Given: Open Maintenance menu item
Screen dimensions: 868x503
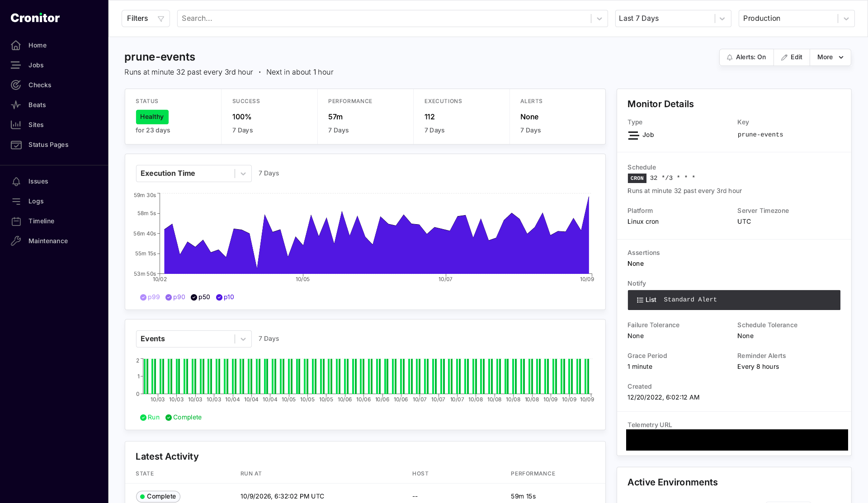Looking at the screenshot, I should pos(48,241).
